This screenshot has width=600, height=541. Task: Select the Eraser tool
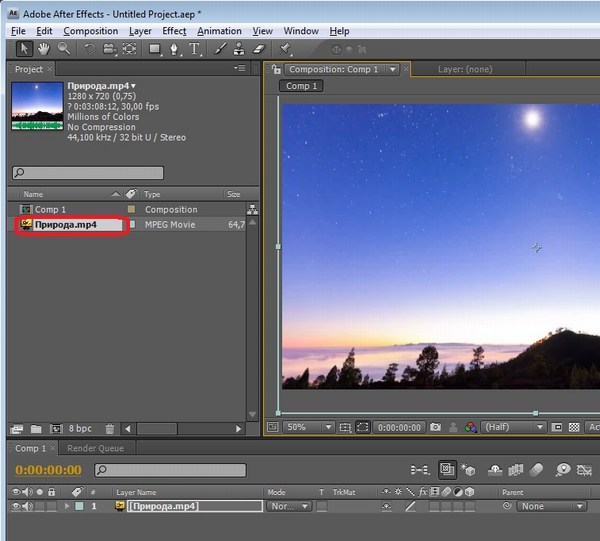[258, 48]
